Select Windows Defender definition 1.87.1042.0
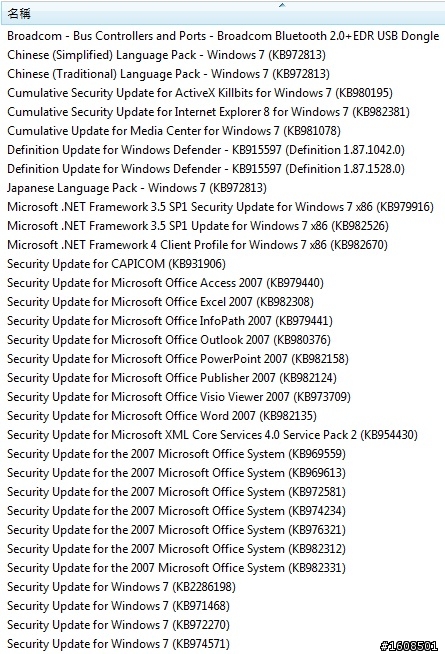445x654 pixels. pos(206,150)
